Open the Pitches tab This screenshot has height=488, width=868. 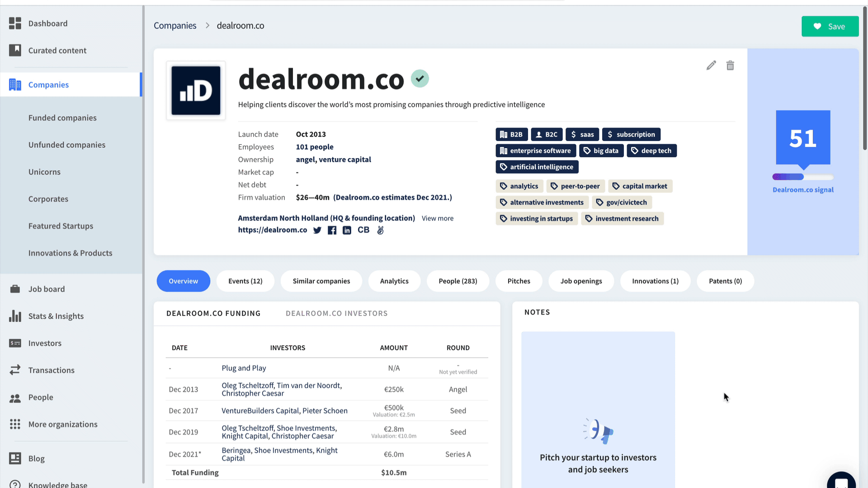point(519,281)
